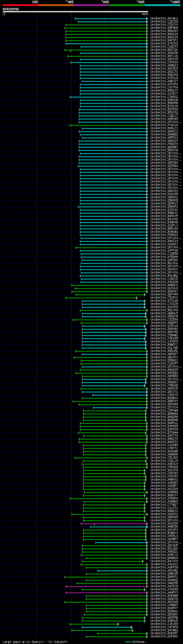Click the cyan arrowhead ending UniRef100_C4Y4F8 bar
Viewport: 183px width, 644px height.
pyautogui.click(x=132, y=627)
